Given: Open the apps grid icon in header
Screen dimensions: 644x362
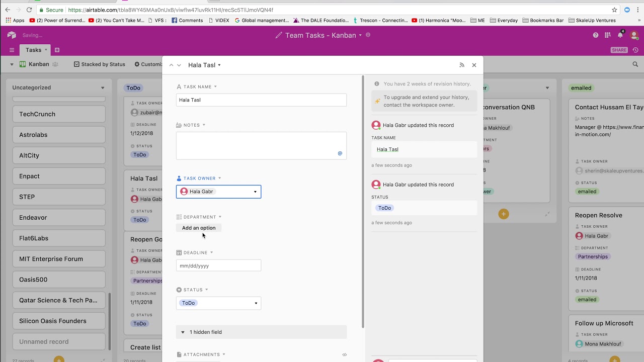Looking at the screenshot, I should point(608,35).
